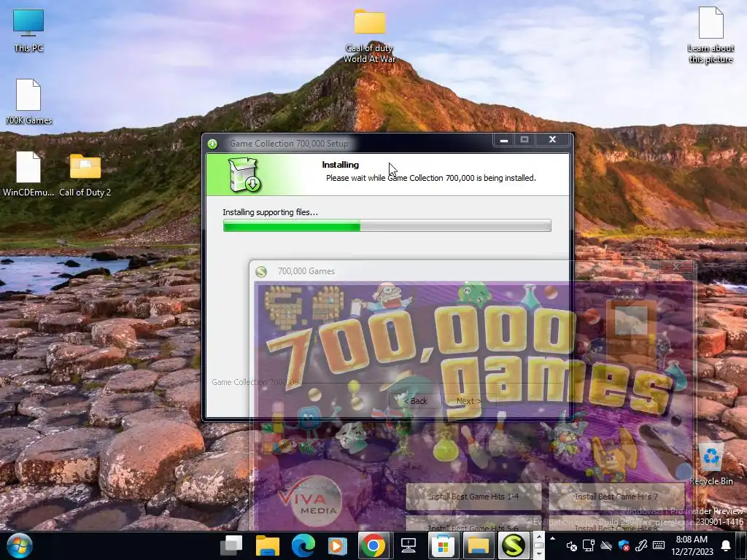The width and height of the screenshot is (747, 560).
Task: Open Microsoft Store from the taskbar
Action: point(443,545)
